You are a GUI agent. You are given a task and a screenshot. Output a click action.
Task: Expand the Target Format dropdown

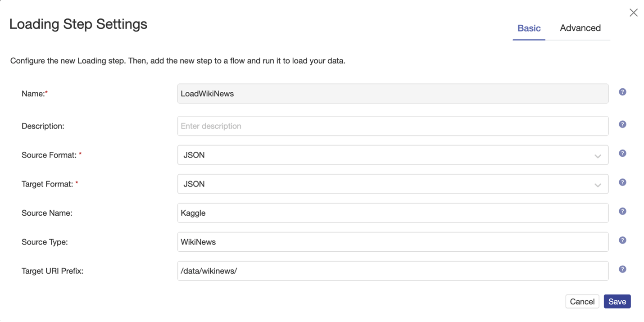click(392, 184)
